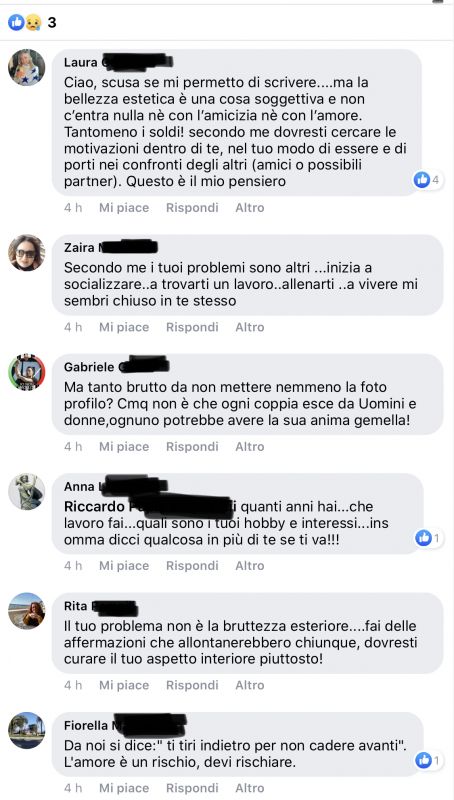The height and width of the screenshot is (800, 454).
Task: Like Laura's comment with Mi piace
Action: point(124,208)
